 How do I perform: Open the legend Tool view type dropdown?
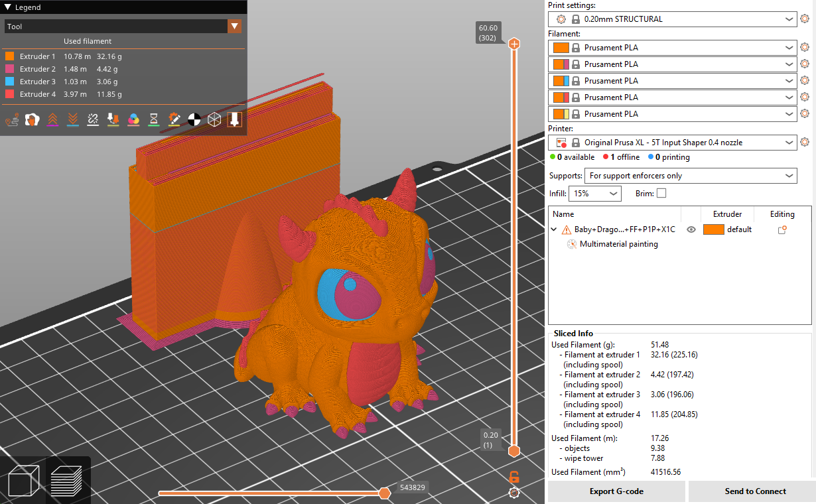[234, 27]
